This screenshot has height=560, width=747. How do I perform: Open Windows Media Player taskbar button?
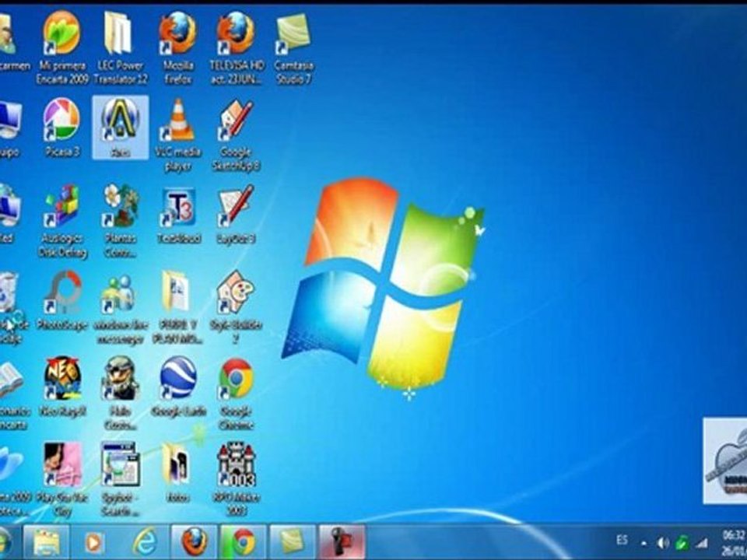point(94,542)
